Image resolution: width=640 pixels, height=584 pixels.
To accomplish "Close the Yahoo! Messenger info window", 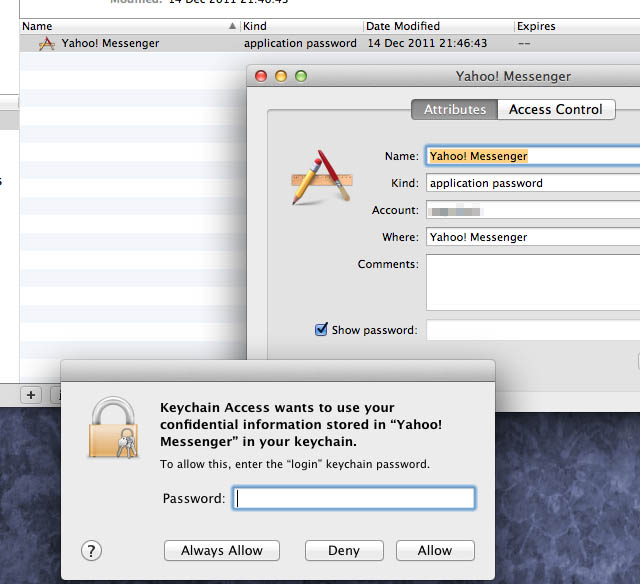I will coord(261,76).
